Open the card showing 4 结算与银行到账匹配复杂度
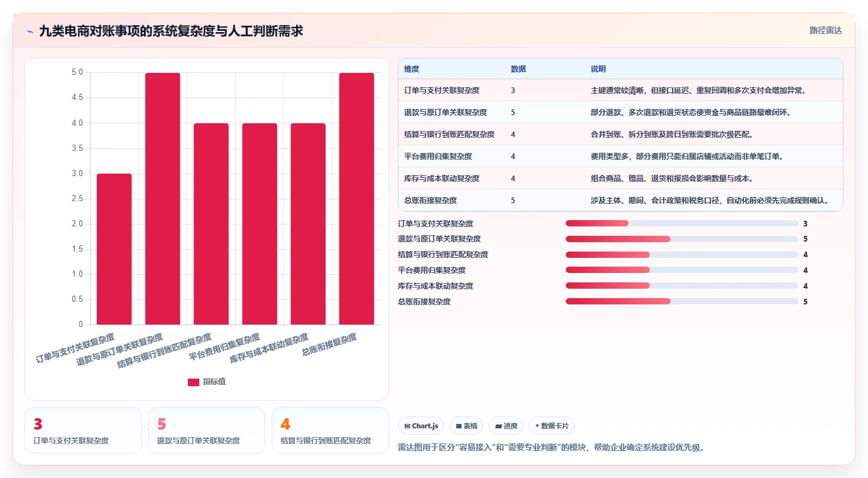The image size is (868, 478). pos(330,430)
